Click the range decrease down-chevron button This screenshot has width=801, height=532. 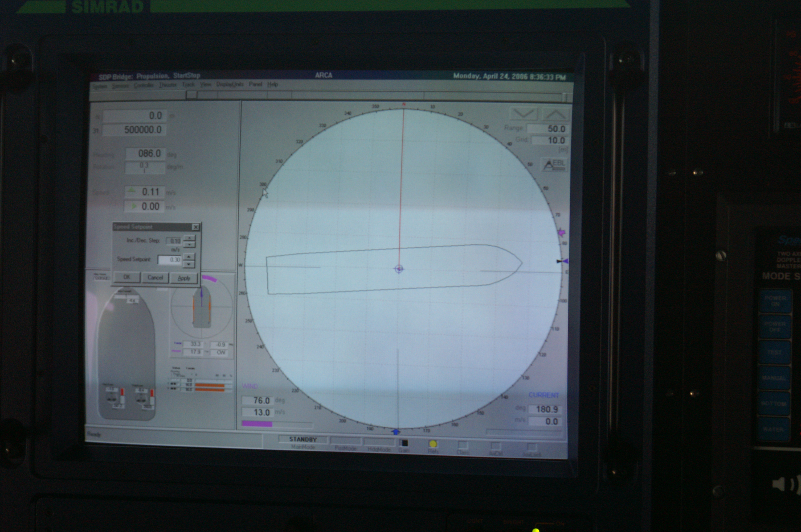[524, 114]
